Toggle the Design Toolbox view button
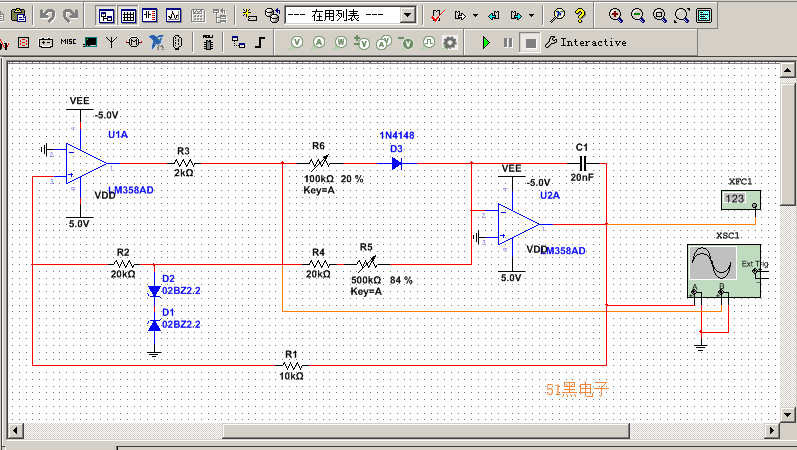Image resolution: width=797 pixels, height=450 pixels. point(106,16)
